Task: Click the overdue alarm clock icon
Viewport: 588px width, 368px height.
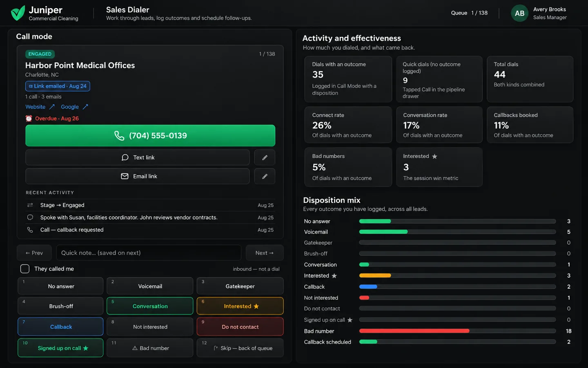Action: (29, 119)
